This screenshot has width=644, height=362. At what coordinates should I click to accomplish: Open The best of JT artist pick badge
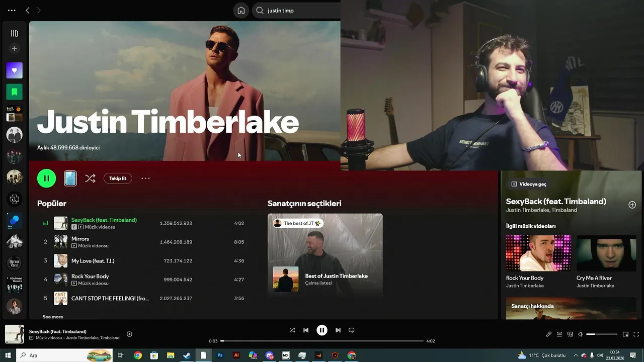pyautogui.click(x=297, y=223)
